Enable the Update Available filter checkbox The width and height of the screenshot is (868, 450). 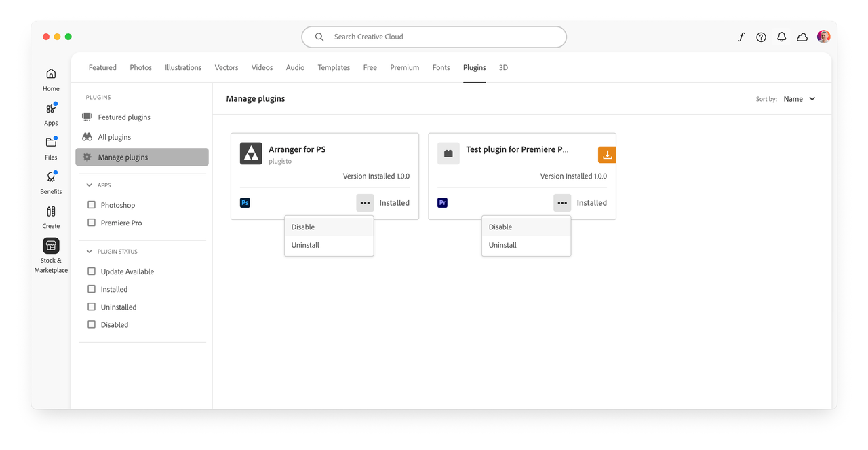(92, 271)
